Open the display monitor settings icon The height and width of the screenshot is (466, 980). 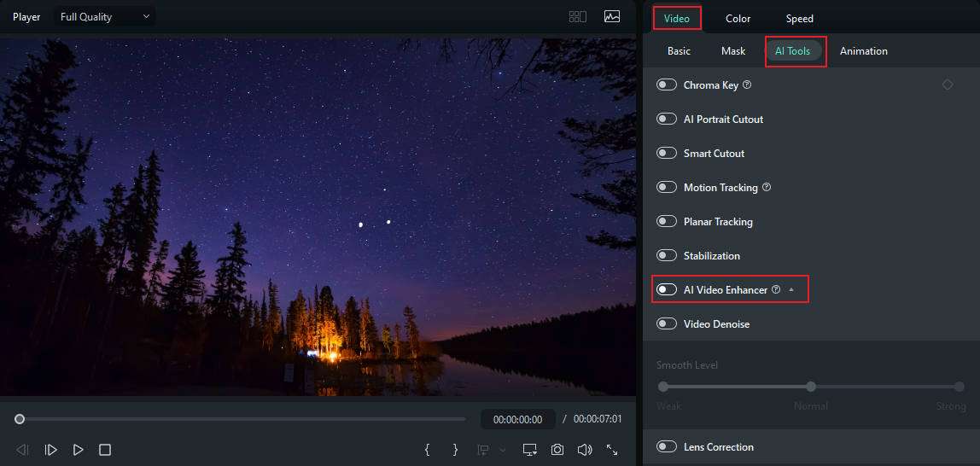pyautogui.click(x=530, y=450)
